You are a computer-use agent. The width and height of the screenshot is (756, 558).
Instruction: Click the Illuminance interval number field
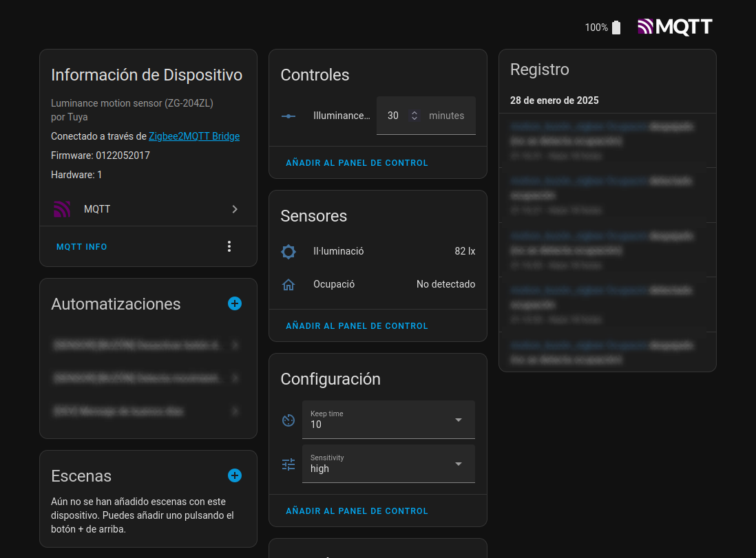[393, 116]
